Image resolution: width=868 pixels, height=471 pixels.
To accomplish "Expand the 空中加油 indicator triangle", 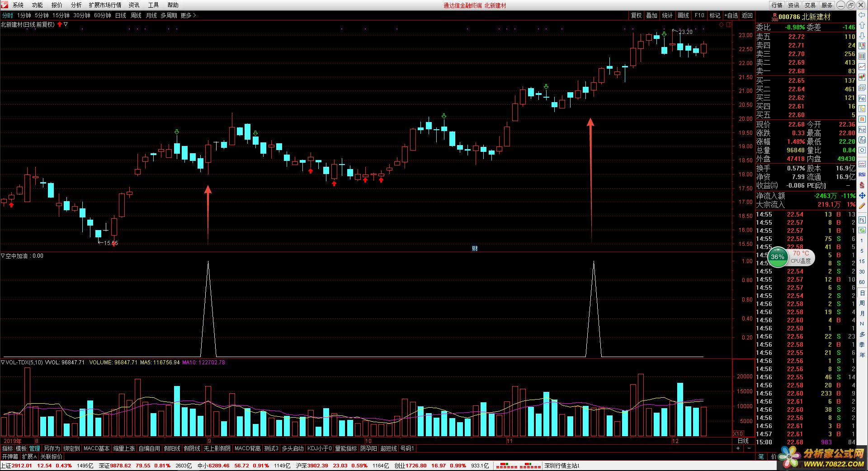I will pos(3,256).
